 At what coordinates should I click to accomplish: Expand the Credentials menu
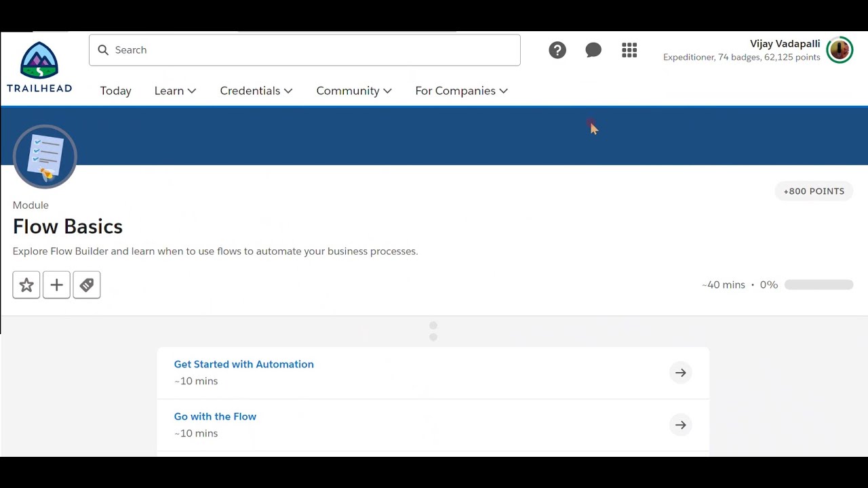click(256, 91)
